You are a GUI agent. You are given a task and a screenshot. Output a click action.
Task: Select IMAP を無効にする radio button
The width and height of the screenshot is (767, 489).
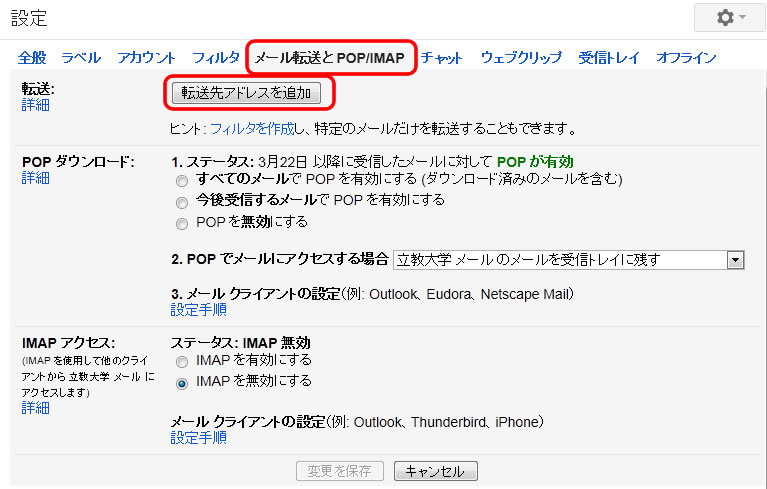pos(182,383)
